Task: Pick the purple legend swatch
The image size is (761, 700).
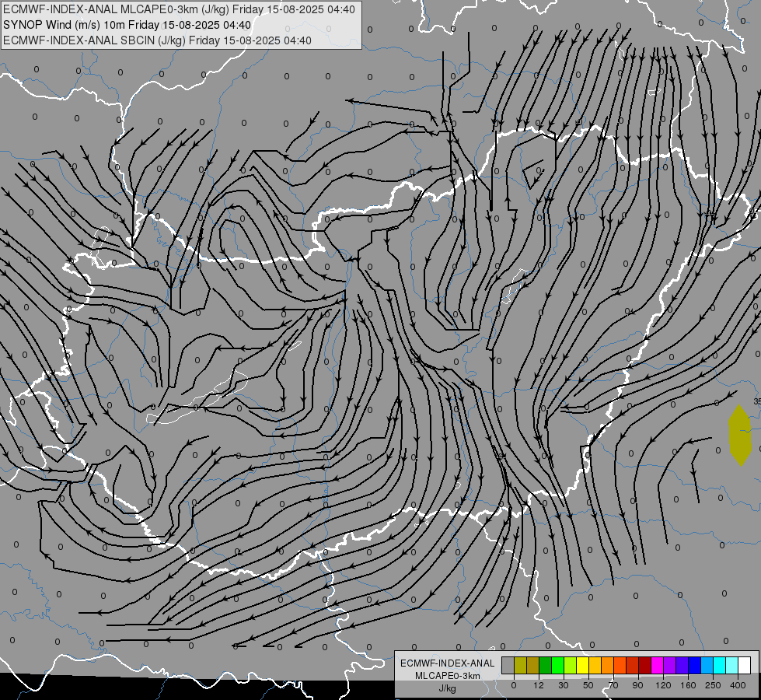Action: click(670, 665)
